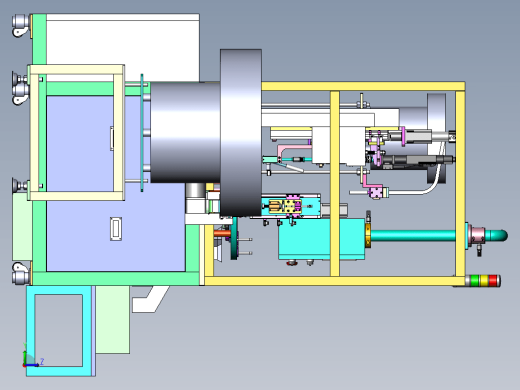Select the thin teal plate beside drum
This screenshot has height=390, width=520.
pyautogui.click(x=142, y=133)
